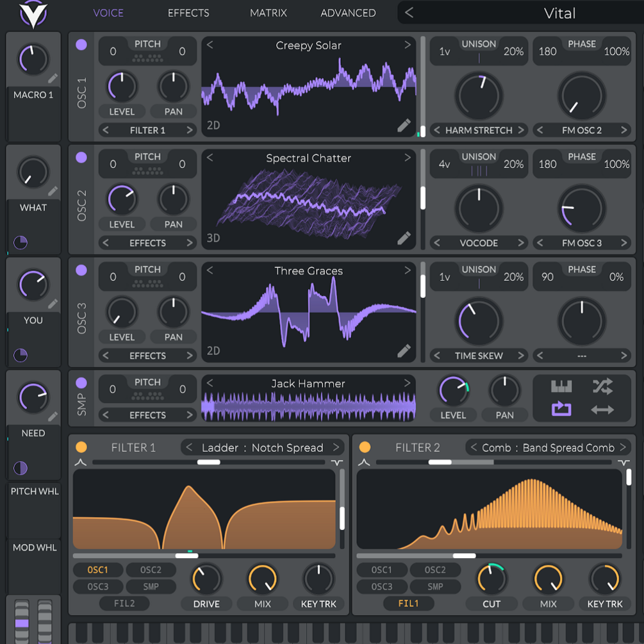644x644 pixels.
Task: Open wavetable editor pencil for Creepy Solar
Action: coord(404,126)
